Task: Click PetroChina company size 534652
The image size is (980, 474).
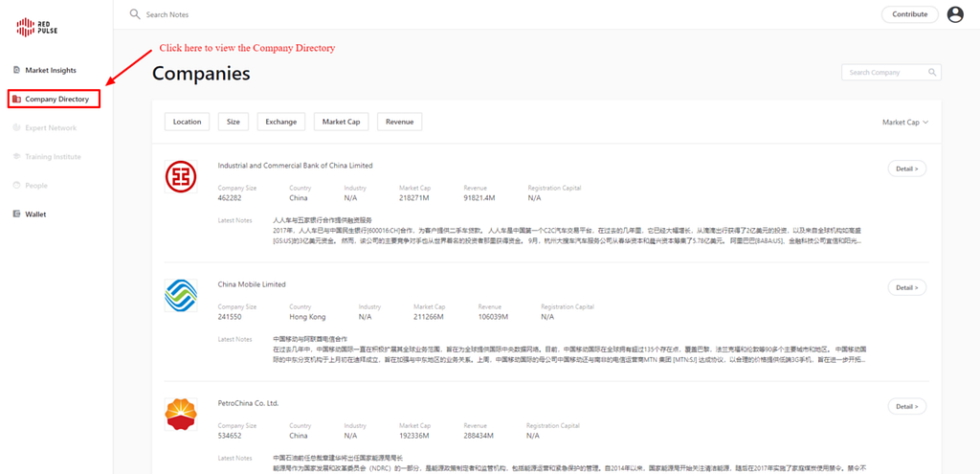Action: click(230, 436)
